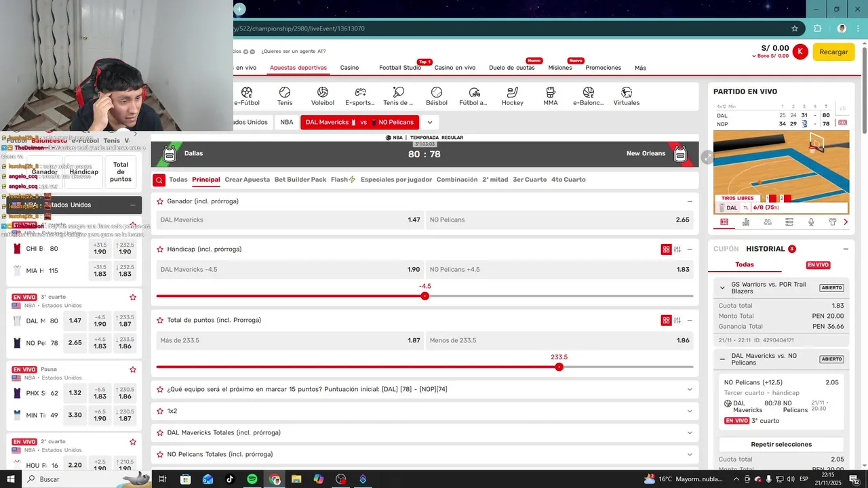
Task: Open the Casino menu item
Action: point(349,68)
